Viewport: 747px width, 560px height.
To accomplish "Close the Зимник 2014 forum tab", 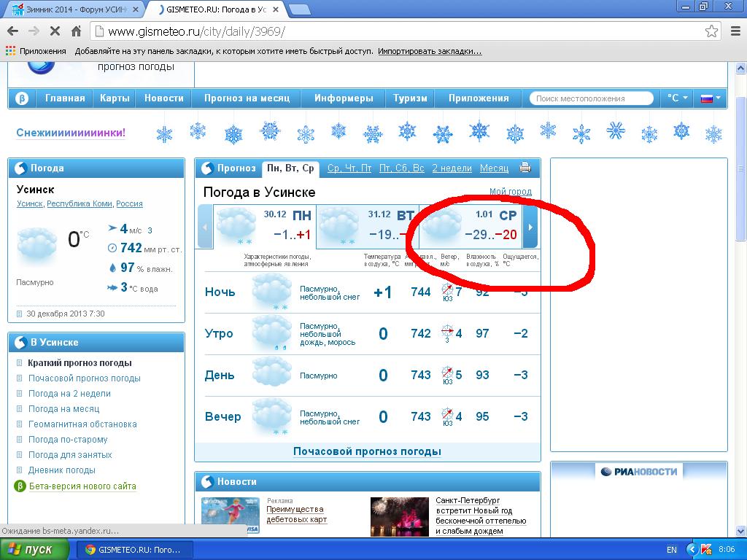I will click(135, 9).
